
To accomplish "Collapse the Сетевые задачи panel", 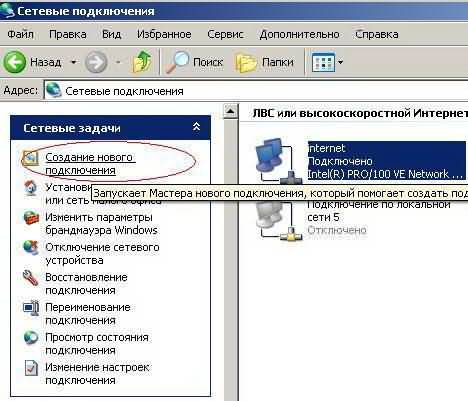I will pyautogui.click(x=196, y=127).
